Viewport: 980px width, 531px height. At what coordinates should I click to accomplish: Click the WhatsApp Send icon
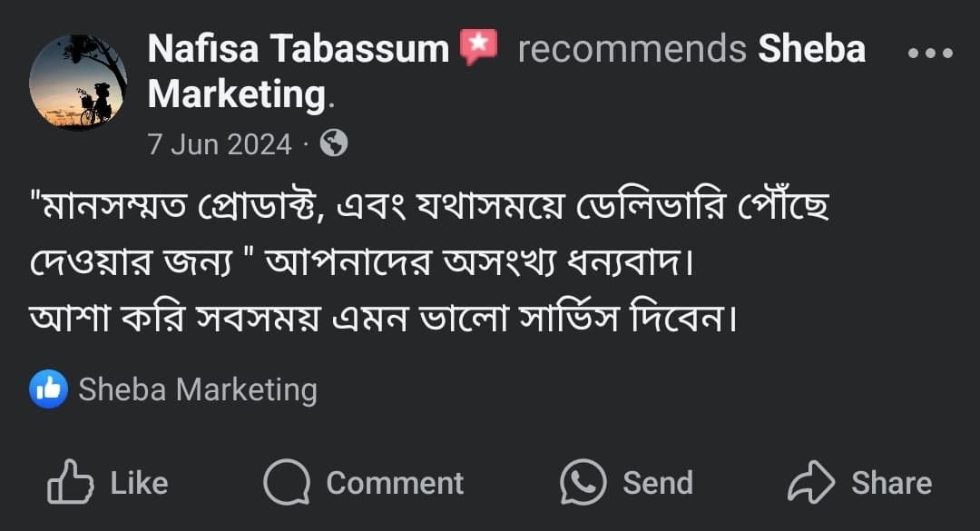[583, 482]
